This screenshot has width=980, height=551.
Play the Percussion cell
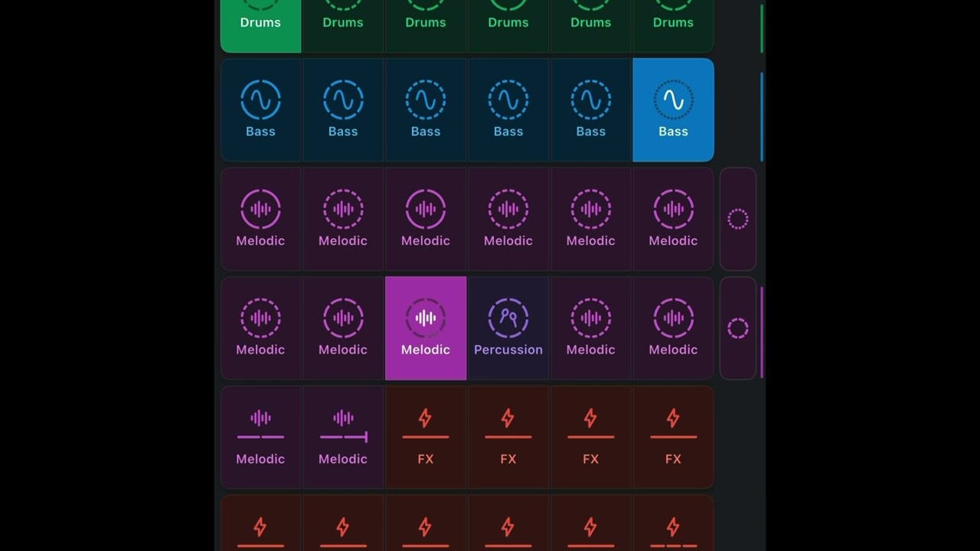[508, 328]
